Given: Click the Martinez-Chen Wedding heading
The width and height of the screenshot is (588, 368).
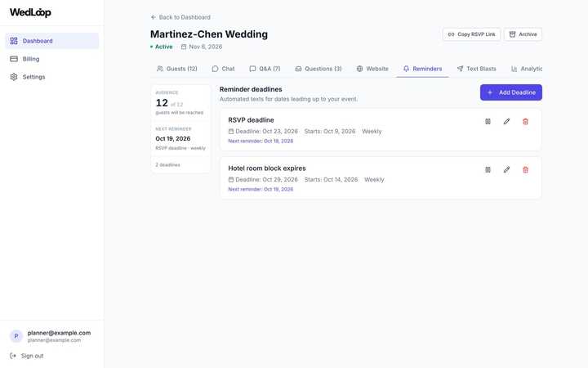Looking at the screenshot, I should pos(209,34).
